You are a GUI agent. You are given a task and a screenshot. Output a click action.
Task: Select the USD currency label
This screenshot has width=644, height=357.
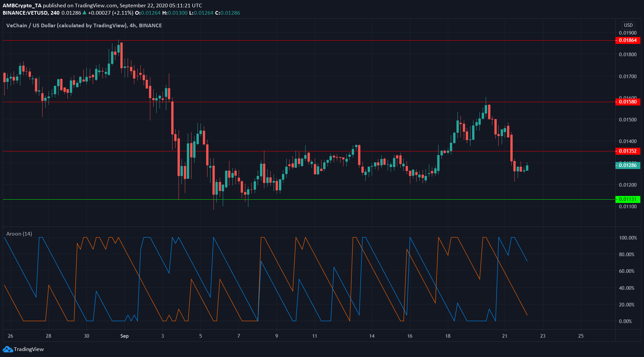628,25
